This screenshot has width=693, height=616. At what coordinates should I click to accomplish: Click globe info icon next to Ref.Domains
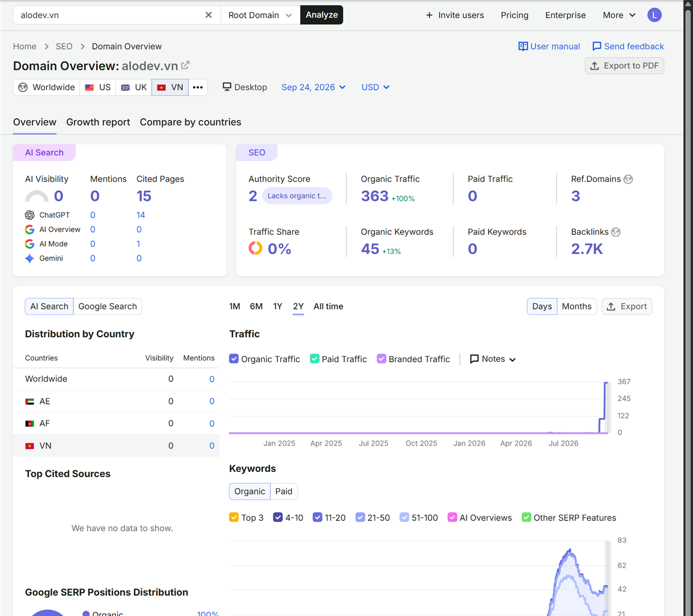pyautogui.click(x=628, y=179)
